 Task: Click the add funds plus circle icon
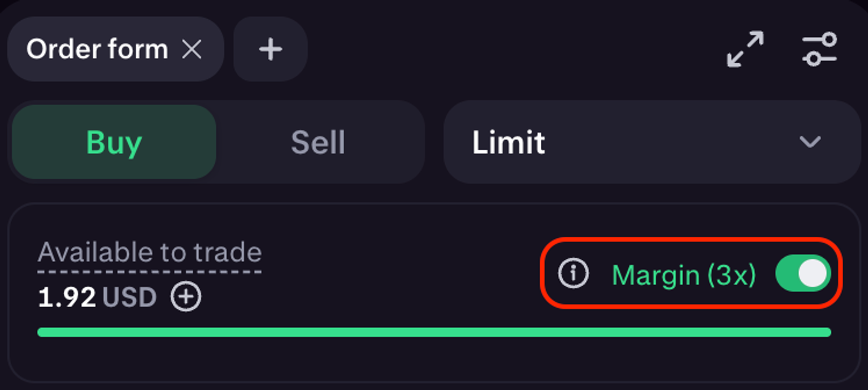coord(186,297)
